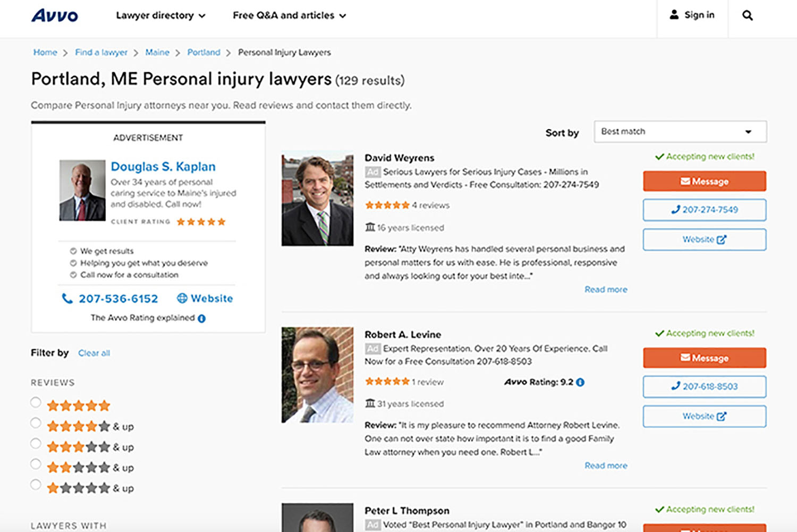This screenshot has height=532, width=797.
Task: Click Read more under David Weyrens' review
Action: coord(605,289)
